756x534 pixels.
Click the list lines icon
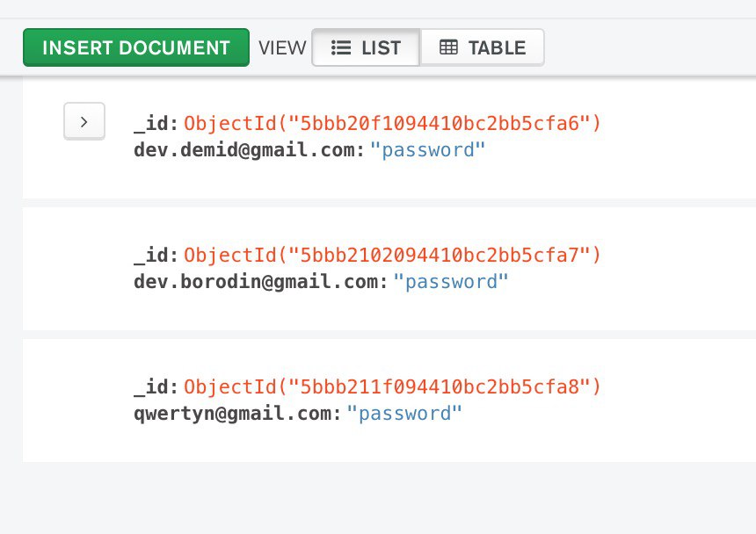coord(341,47)
